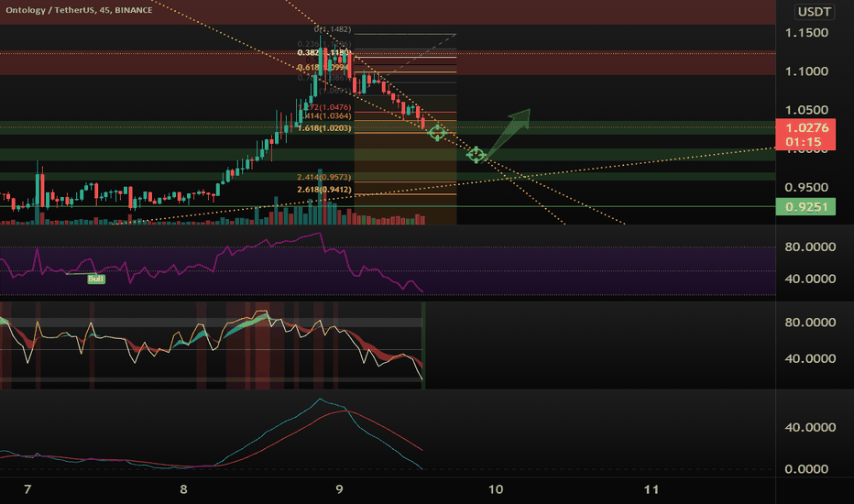Click the date label 8 on time axis
The width and height of the screenshot is (854, 504).
point(183,489)
